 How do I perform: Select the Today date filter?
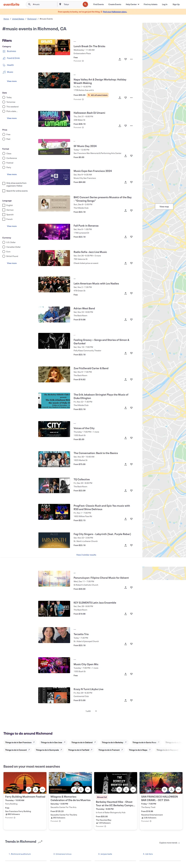click(x=4, y=97)
